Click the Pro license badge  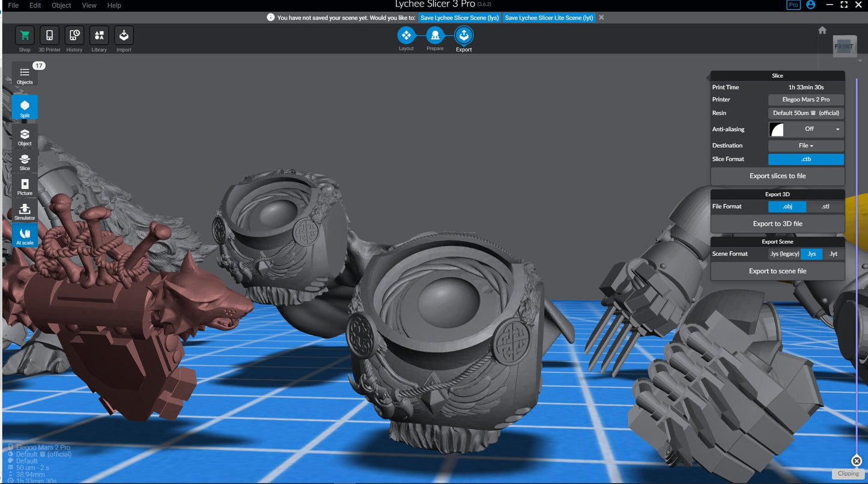coord(794,5)
